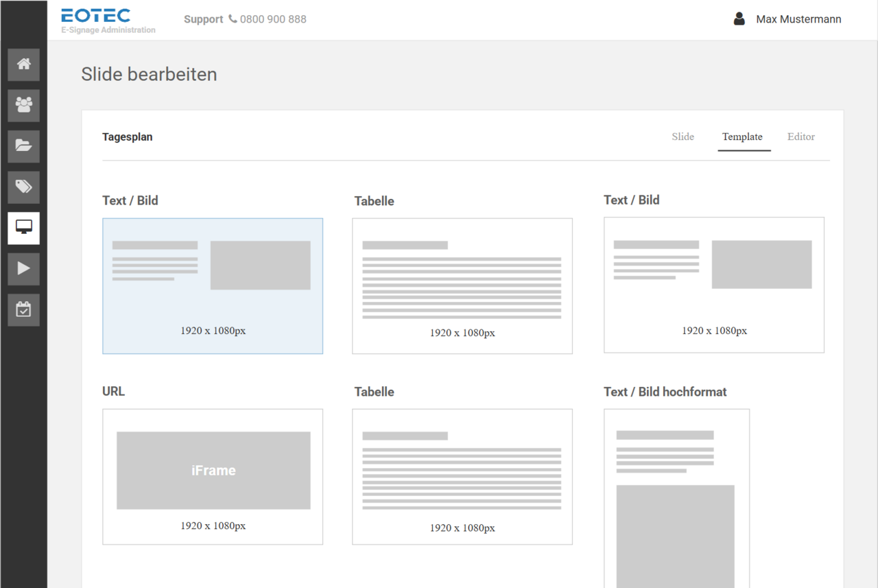Screen dimensions: 878x588
Task: Open the folder icon in the sidebar
Action: pyautogui.click(x=24, y=146)
